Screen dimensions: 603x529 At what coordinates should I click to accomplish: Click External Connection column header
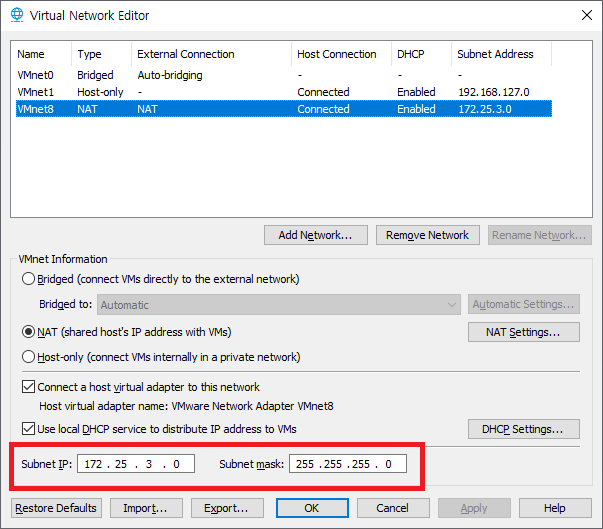tap(212, 54)
